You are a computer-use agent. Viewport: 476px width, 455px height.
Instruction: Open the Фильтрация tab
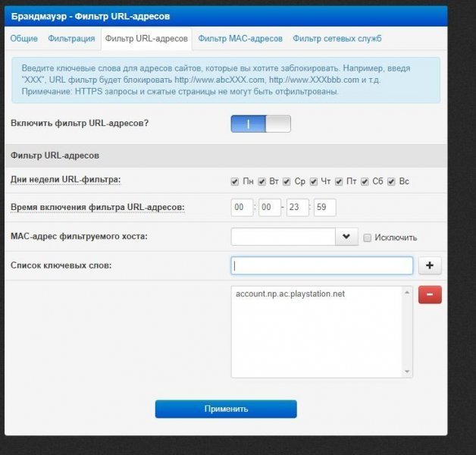pyautogui.click(x=71, y=38)
